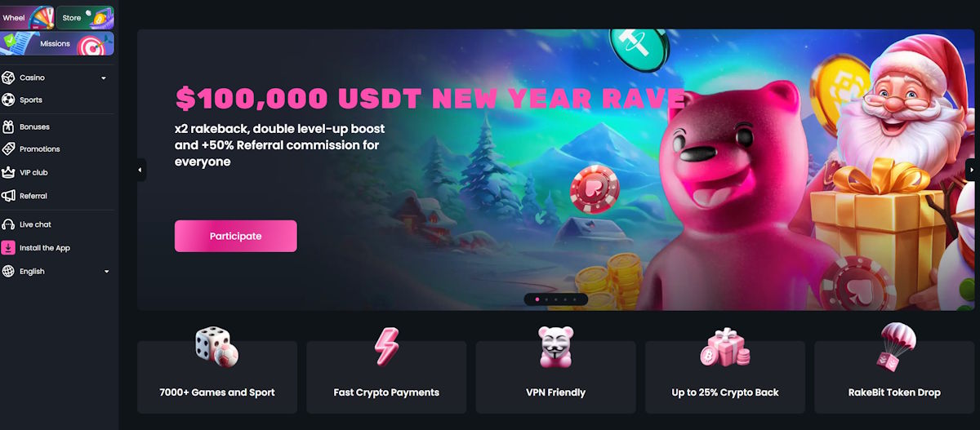Select the third carousel dot indicator
The width and height of the screenshot is (980, 430).
(x=556, y=299)
